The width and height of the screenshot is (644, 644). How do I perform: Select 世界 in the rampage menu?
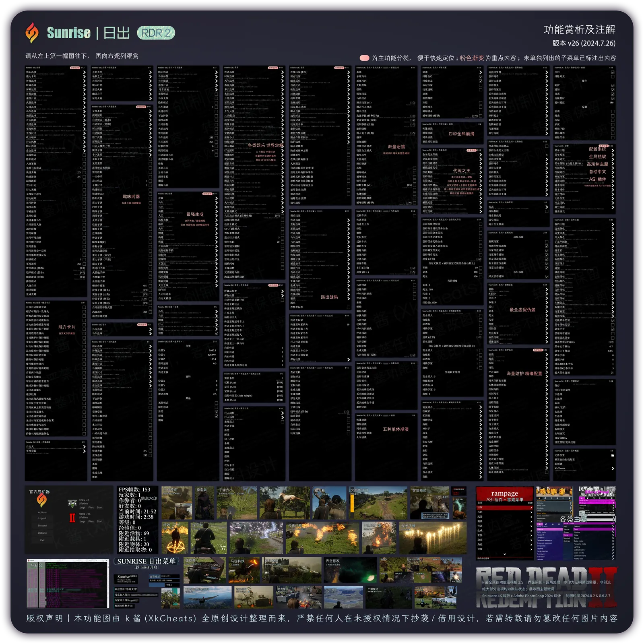[x=504, y=535]
